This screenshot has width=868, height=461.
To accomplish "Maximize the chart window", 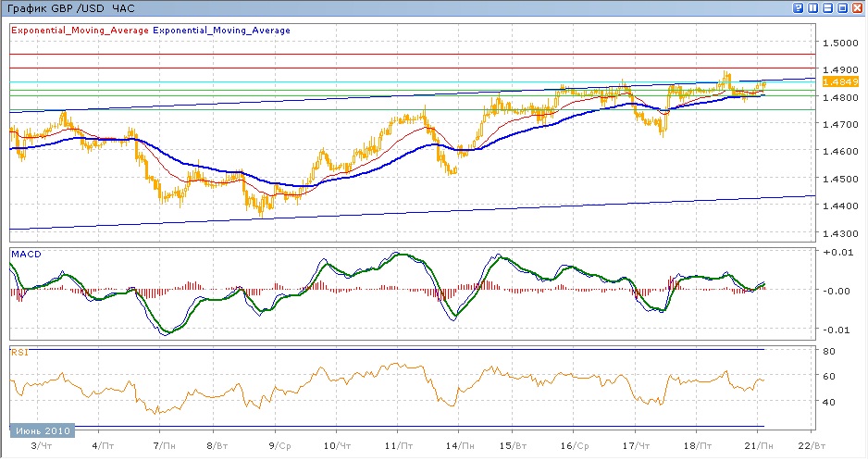I will [843, 8].
